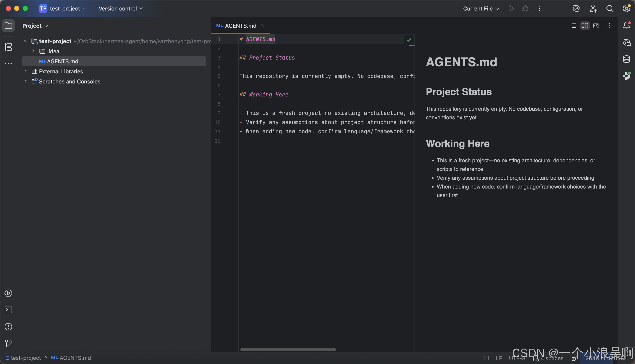Switch to Preview-only view mode
Image resolution: width=635 pixels, height=364 pixels.
(x=596, y=26)
